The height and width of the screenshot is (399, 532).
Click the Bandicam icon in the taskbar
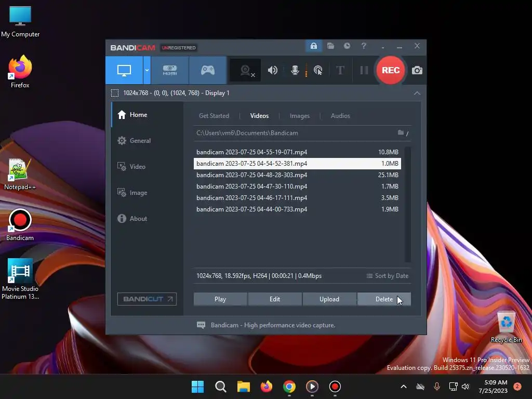(x=335, y=387)
